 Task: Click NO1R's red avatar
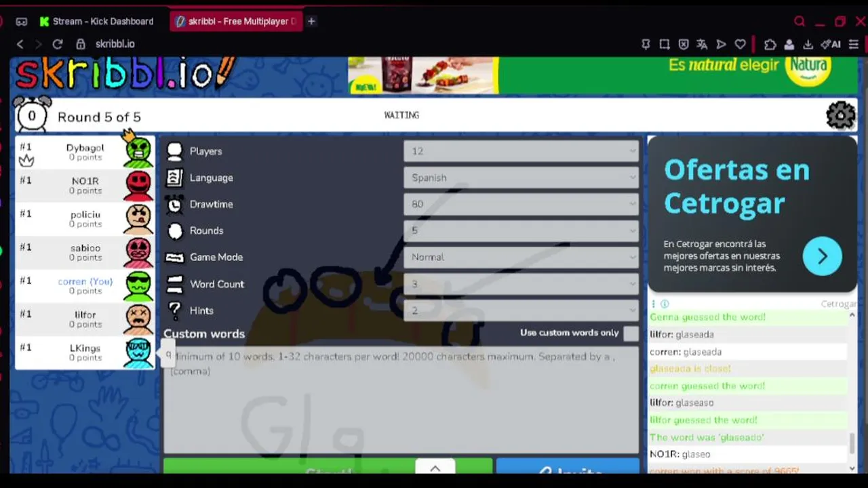[x=138, y=185]
